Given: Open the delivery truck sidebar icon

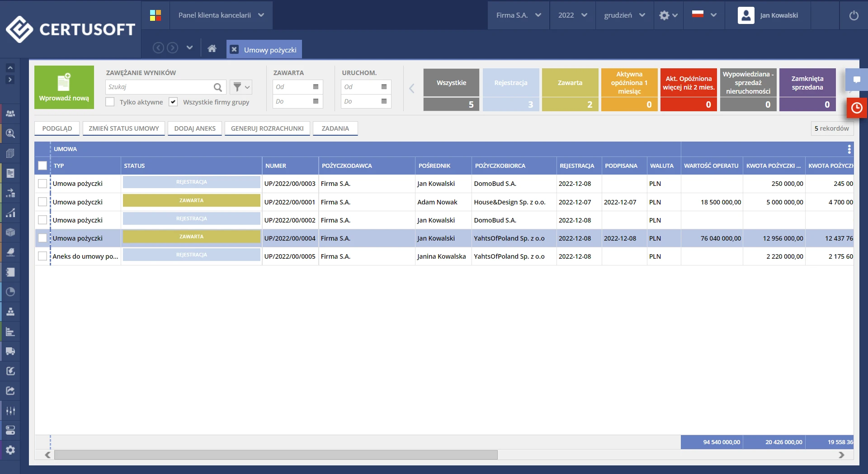Looking at the screenshot, I should point(10,351).
